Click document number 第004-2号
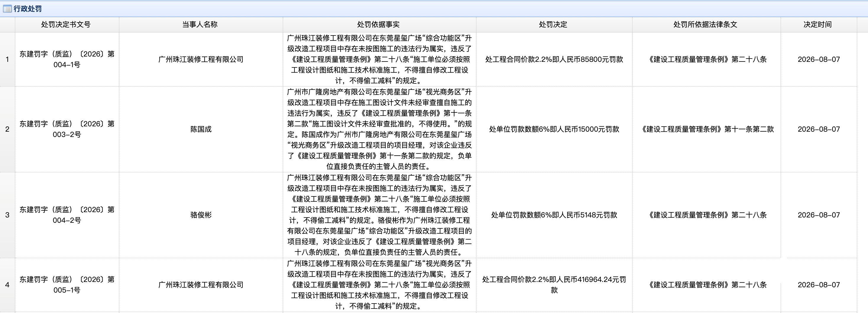This screenshot has height=313, width=868. pos(67,215)
